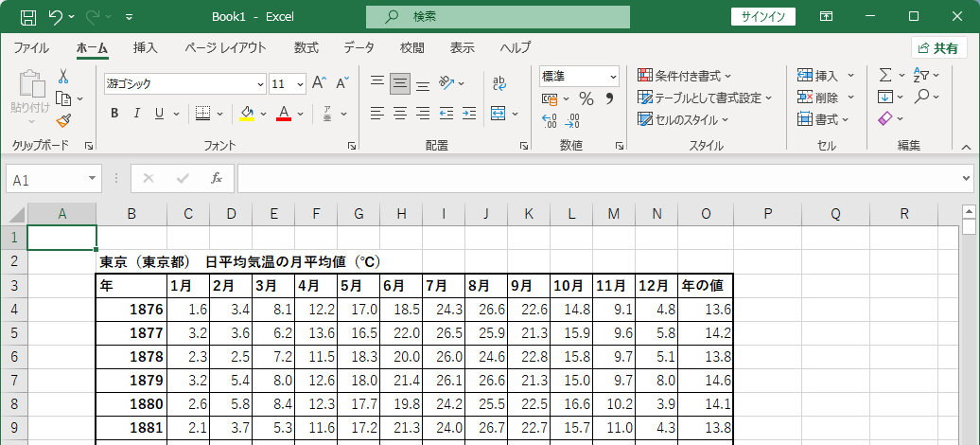Toggle bold formatting
Screen dimensions: 980x445
[114, 114]
